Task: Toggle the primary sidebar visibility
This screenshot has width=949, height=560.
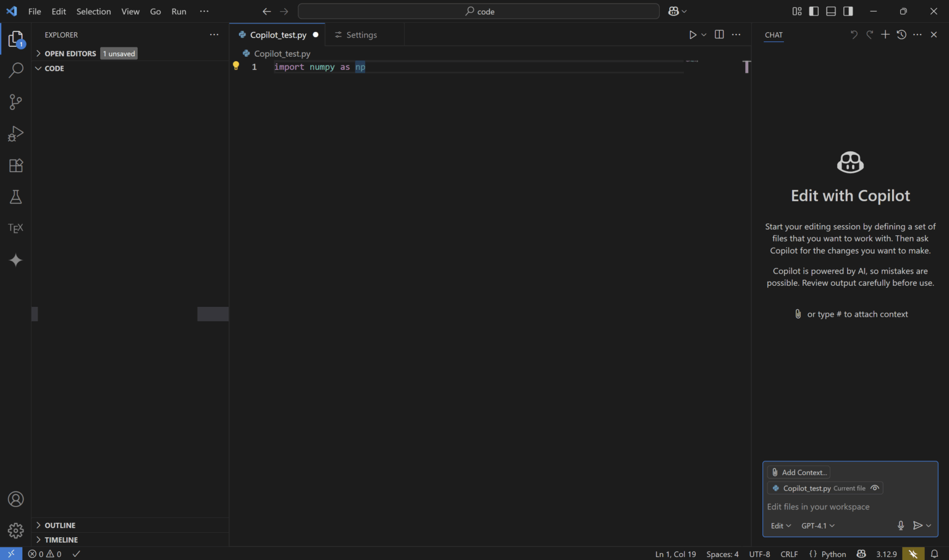Action: coord(814,11)
